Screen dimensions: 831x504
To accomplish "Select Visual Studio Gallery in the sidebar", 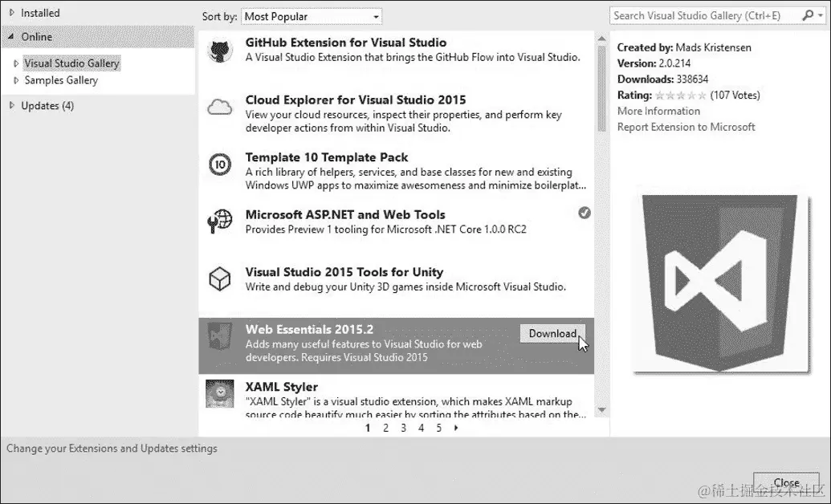I will point(72,63).
